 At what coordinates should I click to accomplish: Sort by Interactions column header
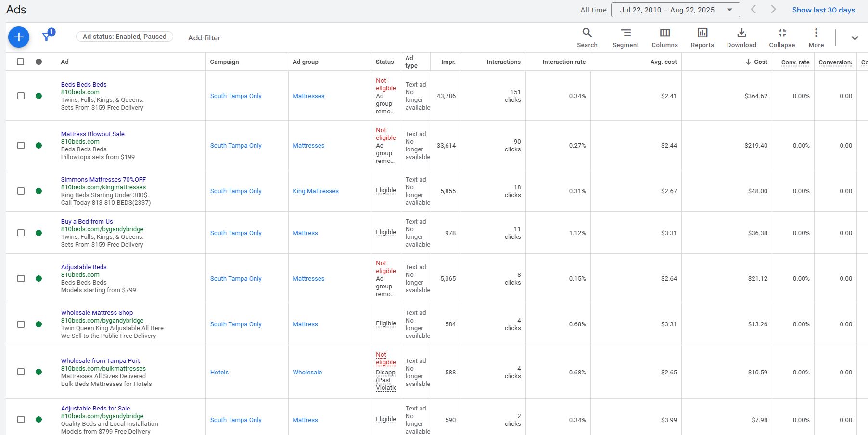pos(503,62)
